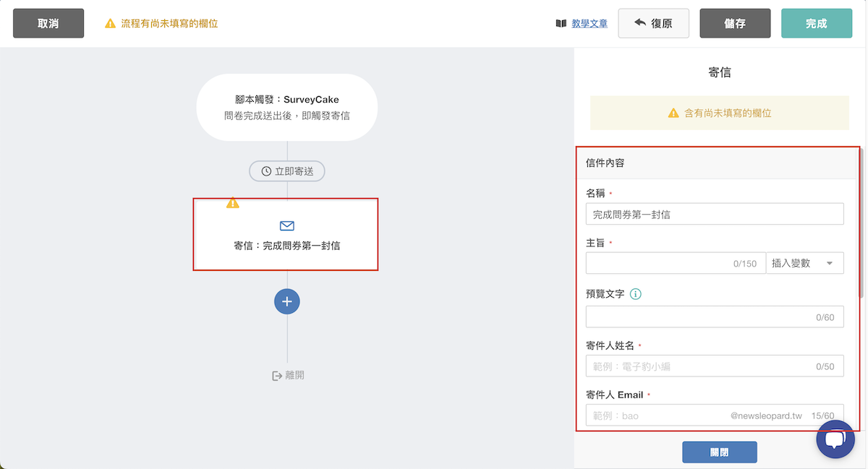Click the 離開 exit label
The image size is (868, 469).
pyautogui.click(x=295, y=376)
